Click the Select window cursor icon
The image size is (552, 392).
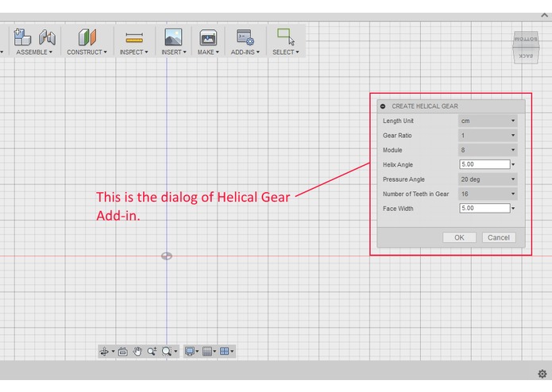285,37
